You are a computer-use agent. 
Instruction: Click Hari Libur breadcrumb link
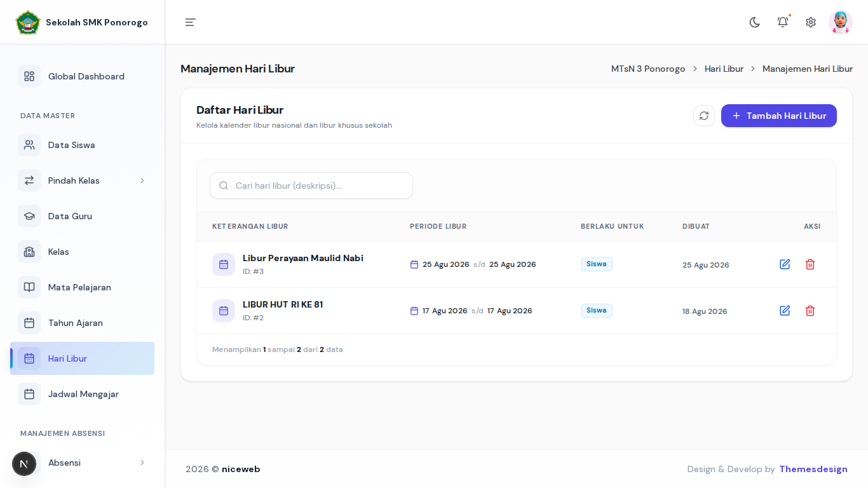click(724, 69)
